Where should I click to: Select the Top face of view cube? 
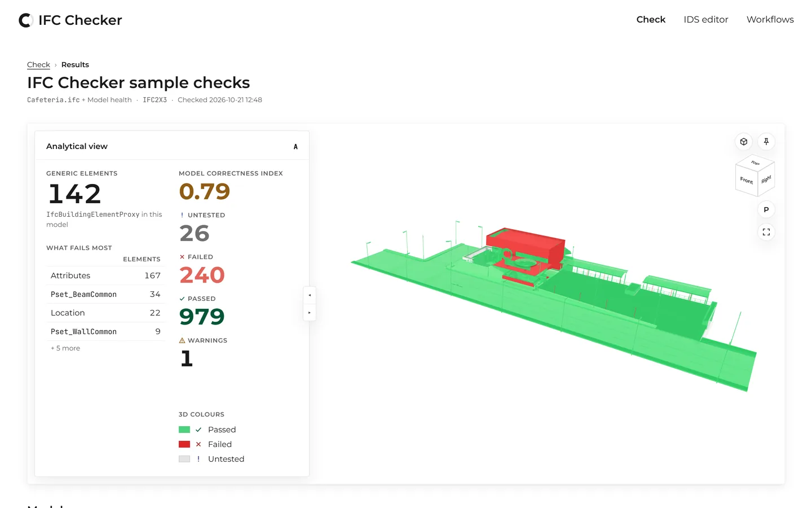pos(755,163)
